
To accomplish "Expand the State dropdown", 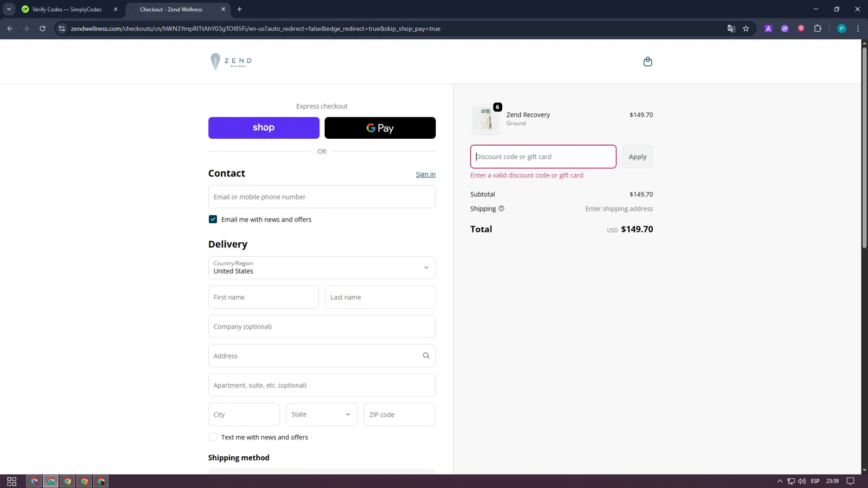I will coord(322,415).
